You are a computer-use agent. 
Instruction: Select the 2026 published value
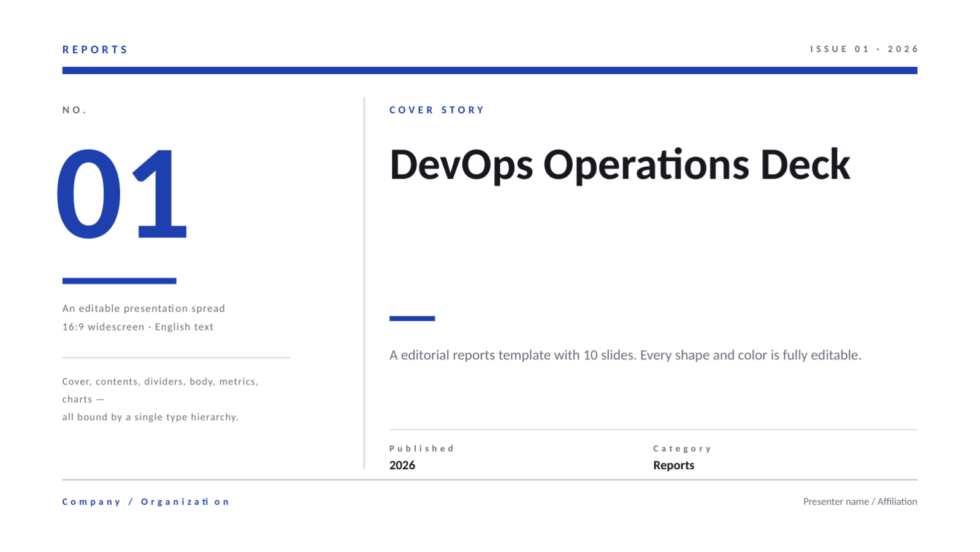(402, 466)
